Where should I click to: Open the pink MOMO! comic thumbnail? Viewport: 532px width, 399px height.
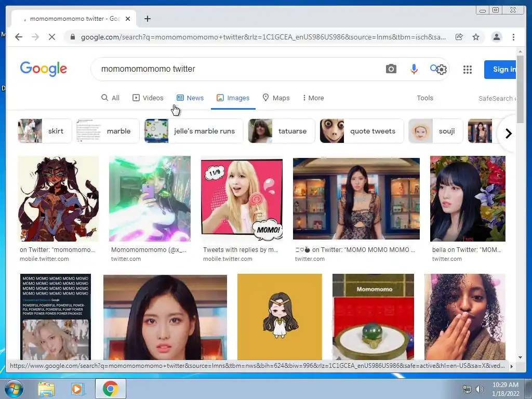pos(242,199)
